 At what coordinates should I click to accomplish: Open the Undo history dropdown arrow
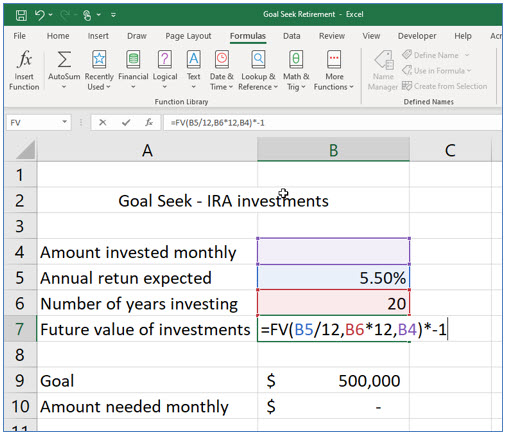pyautogui.click(x=51, y=15)
